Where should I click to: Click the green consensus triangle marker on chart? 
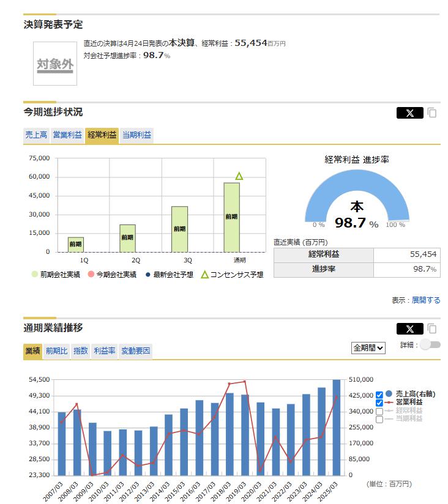point(239,176)
